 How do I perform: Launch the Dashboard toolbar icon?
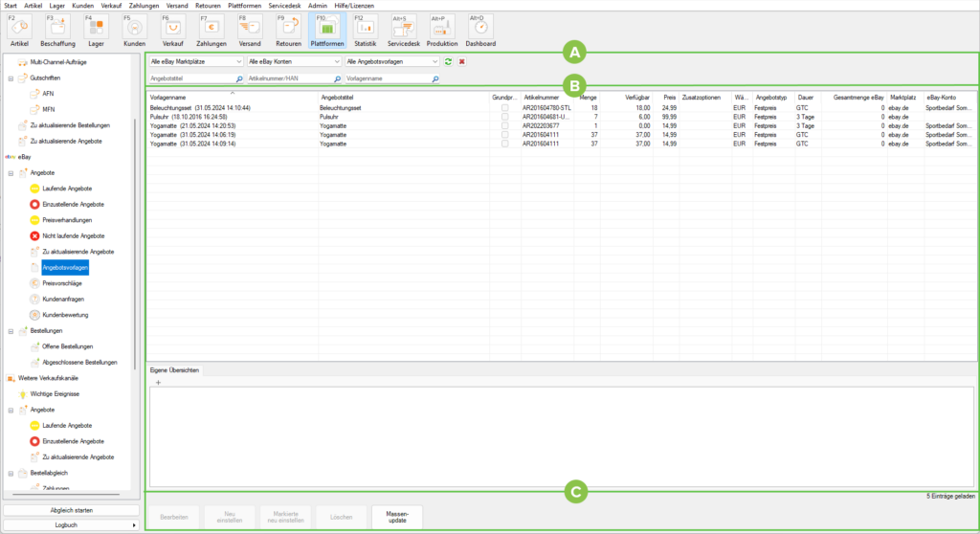[x=480, y=31]
